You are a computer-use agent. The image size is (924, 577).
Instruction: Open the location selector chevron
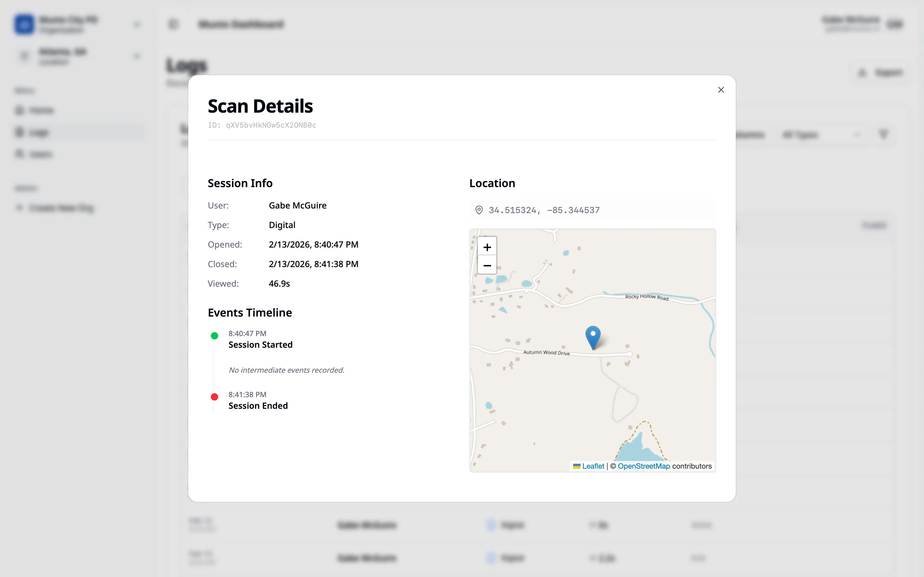click(137, 56)
